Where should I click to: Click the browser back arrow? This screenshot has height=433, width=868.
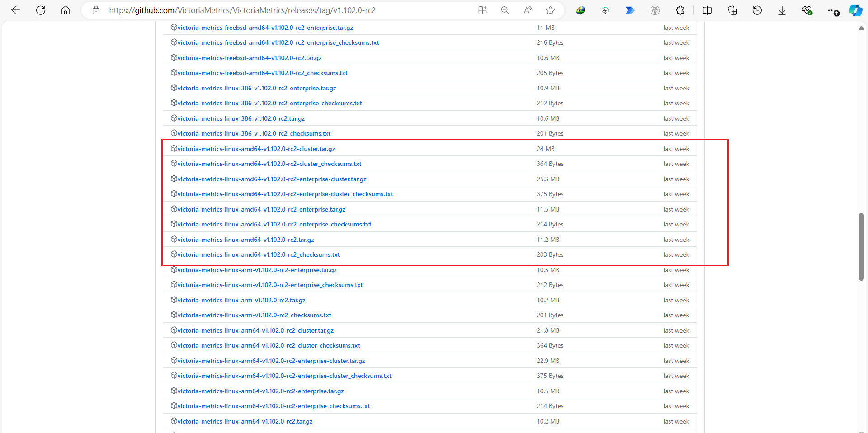pos(16,10)
